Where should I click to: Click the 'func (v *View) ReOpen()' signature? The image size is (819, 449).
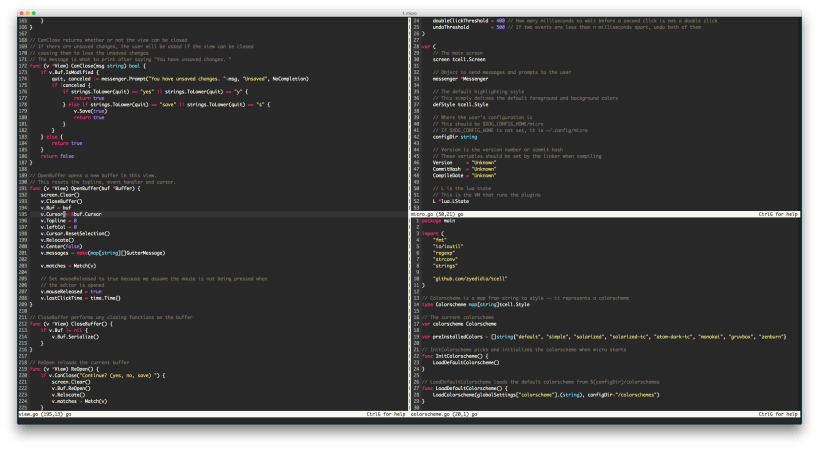[64, 369]
